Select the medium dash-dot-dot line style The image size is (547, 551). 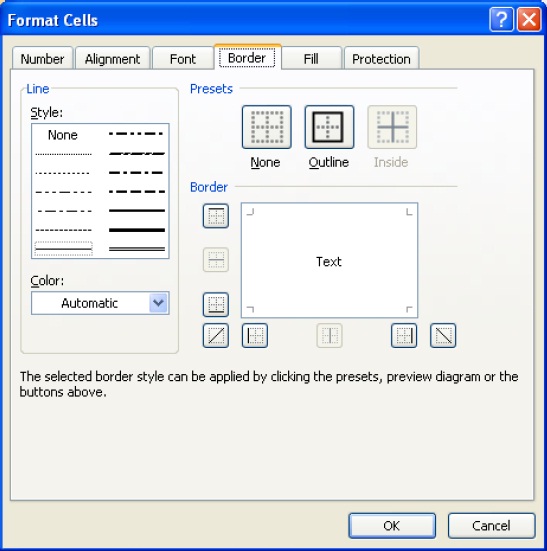pos(137,134)
